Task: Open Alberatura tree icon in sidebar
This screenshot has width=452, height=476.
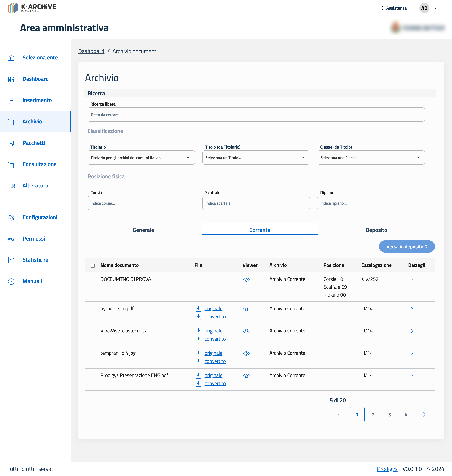Action: pos(11,186)
